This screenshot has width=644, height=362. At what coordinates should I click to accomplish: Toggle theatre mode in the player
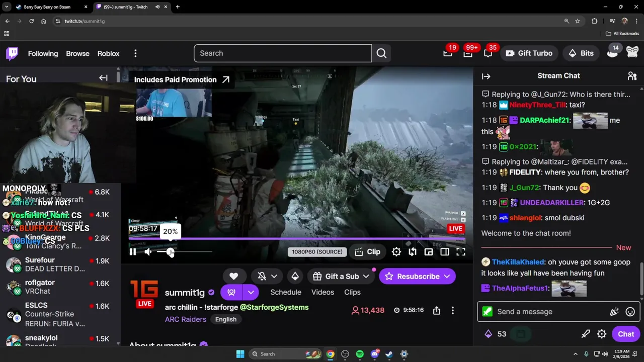(x=445, y=252)
